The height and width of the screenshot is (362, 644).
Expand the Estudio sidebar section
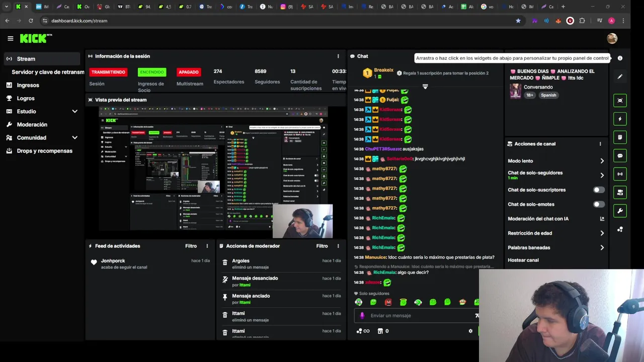75,112
